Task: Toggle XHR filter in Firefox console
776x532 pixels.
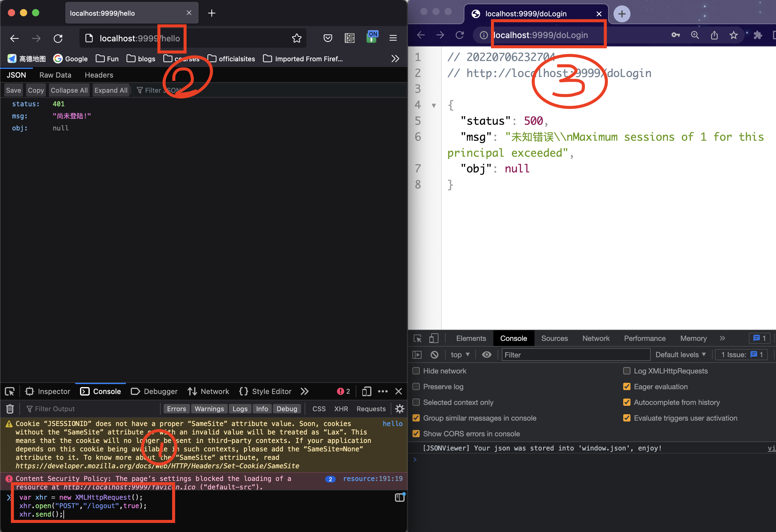Action: 341,409
